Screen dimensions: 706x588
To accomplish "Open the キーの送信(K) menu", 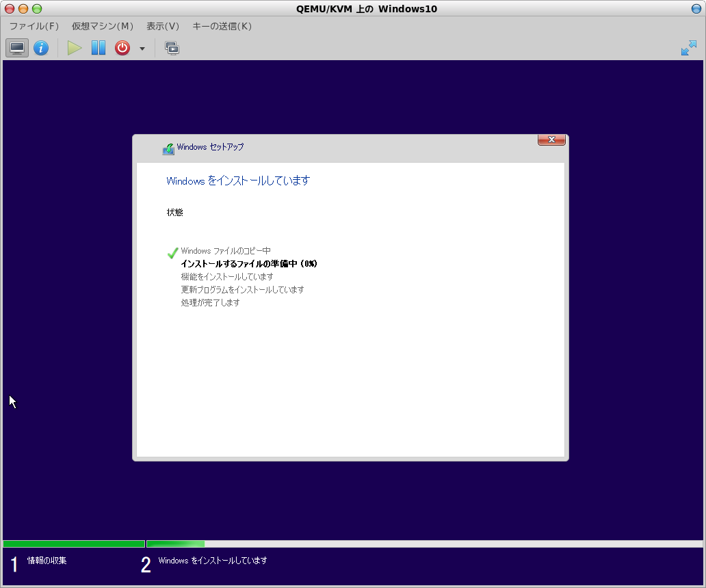I will (220, 26).
